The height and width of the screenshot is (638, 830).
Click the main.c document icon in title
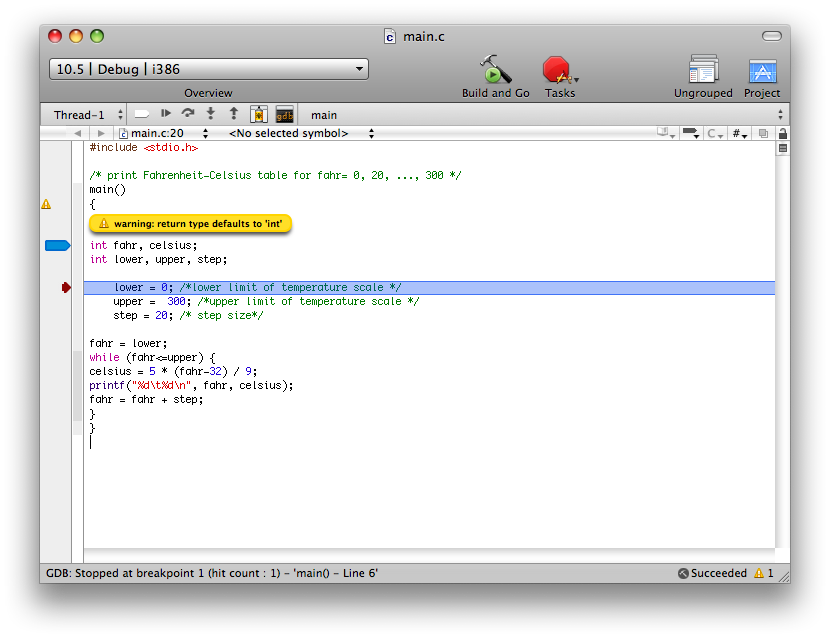pos(390,37)
